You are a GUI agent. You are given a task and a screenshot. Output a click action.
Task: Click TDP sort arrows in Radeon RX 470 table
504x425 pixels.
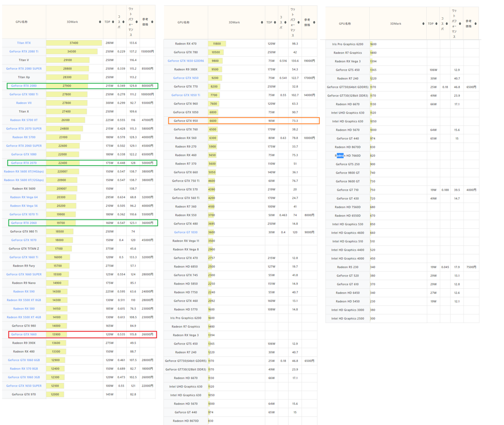[x=275, y=22]
